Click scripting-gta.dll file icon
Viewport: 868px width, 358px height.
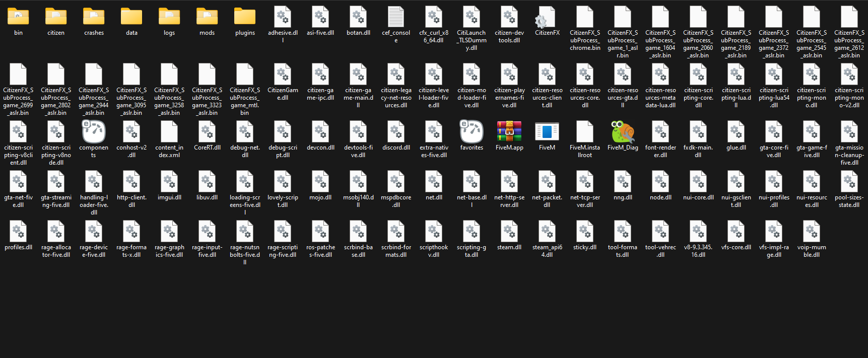[x=472, y=231]
